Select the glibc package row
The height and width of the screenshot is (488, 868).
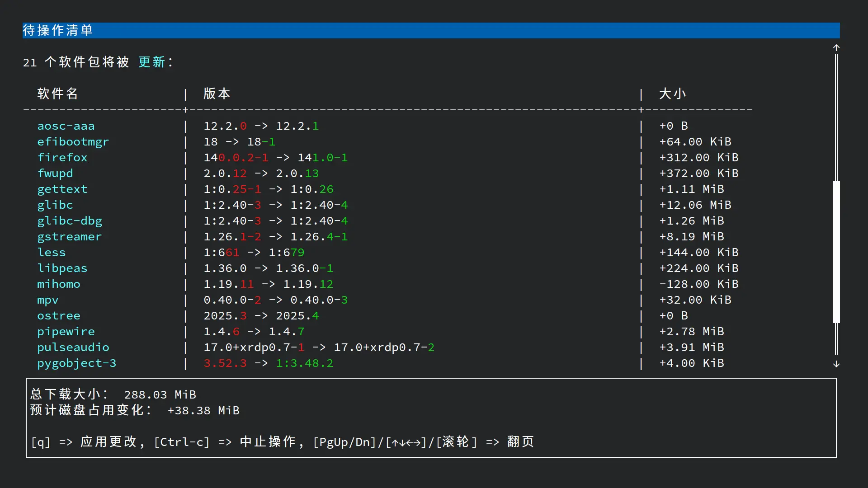tap(55, 205)
